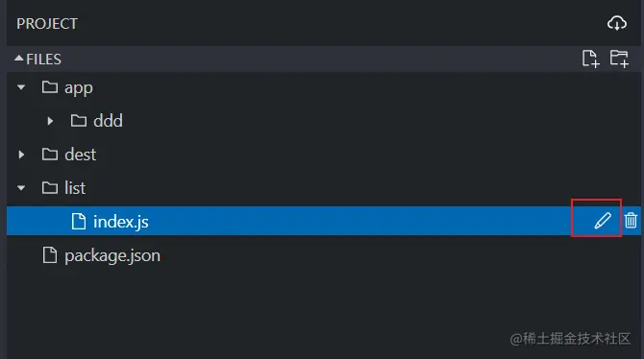Download the project via the cloud icon
This screenshot has height=359, width=644.
tap(617, 23)
